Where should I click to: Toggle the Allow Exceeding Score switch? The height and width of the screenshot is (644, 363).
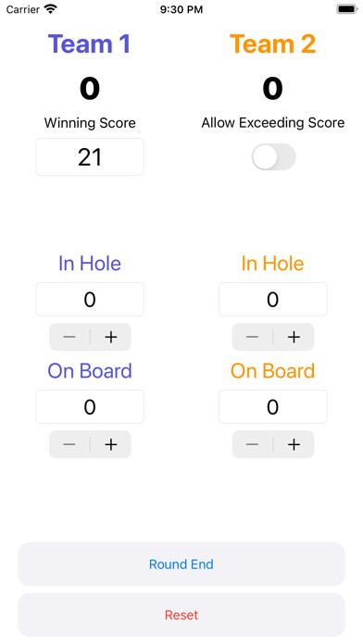pyautogui.click(x=274, y=157)
